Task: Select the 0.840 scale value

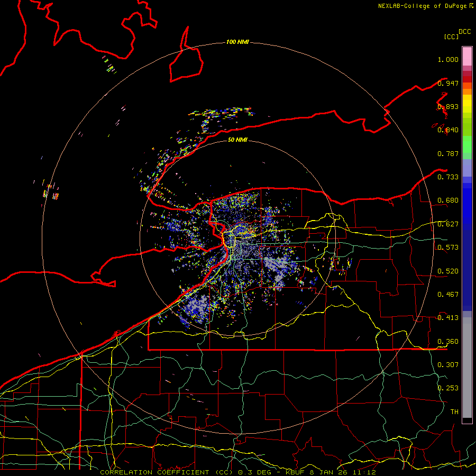Action: tap(448, 130)
